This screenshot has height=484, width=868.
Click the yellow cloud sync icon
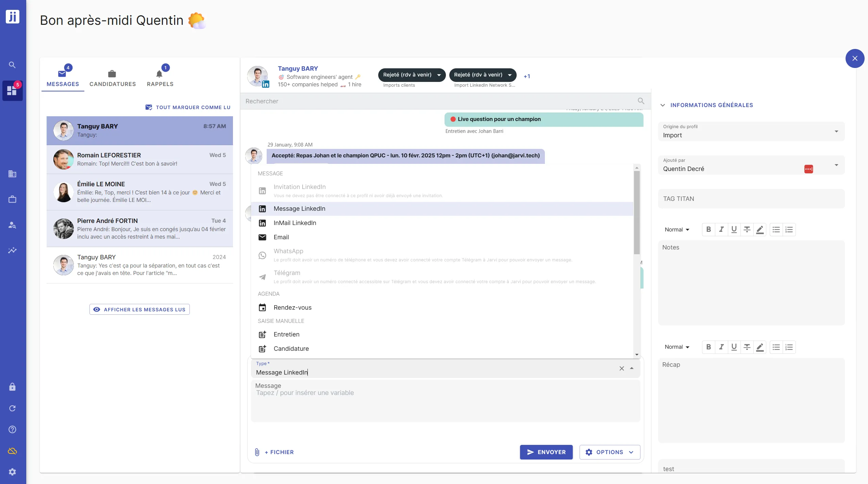point(12,451)
